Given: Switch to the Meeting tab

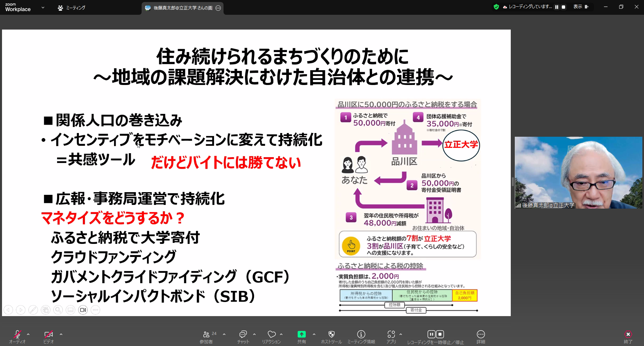Looking at the screenshot, I should click(x=71, y=8).
